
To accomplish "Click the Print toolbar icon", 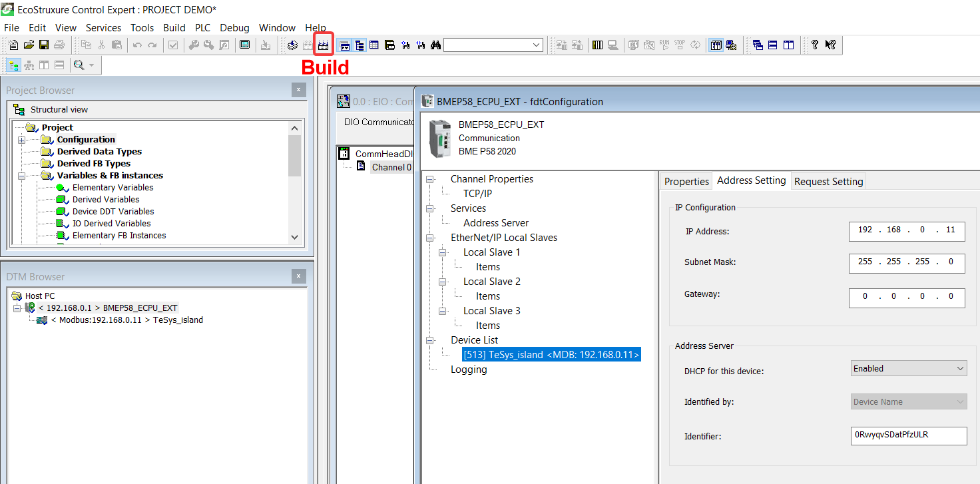I will tap(59, 45).
